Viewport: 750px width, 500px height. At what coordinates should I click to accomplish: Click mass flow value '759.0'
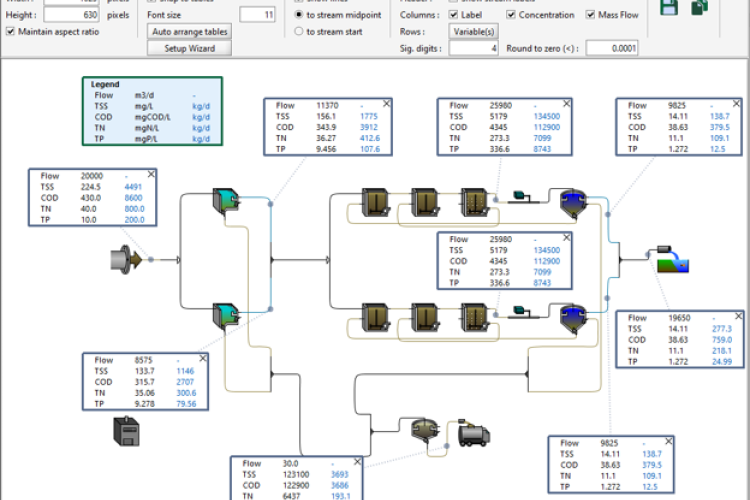pyautogui.click(x=722, y=340)
